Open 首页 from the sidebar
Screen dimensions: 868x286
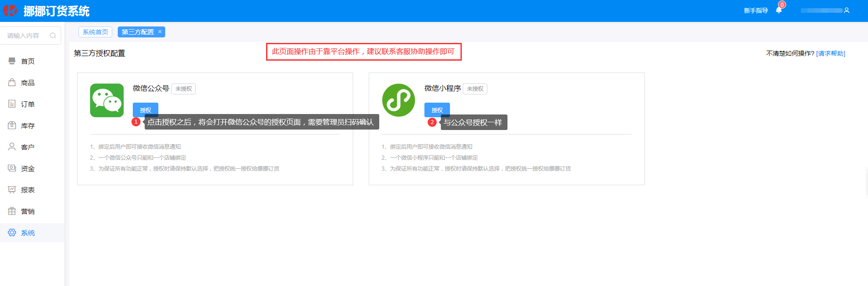click(27, 61)
